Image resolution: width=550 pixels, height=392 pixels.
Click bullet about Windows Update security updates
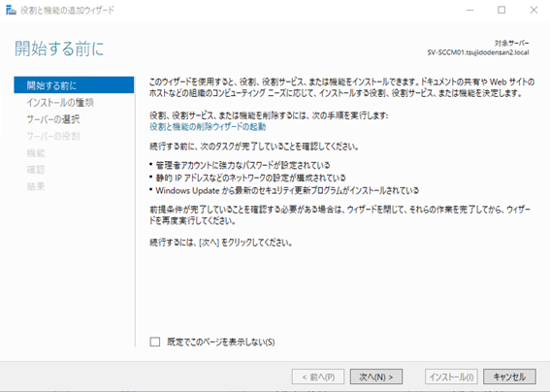[287, 190]
